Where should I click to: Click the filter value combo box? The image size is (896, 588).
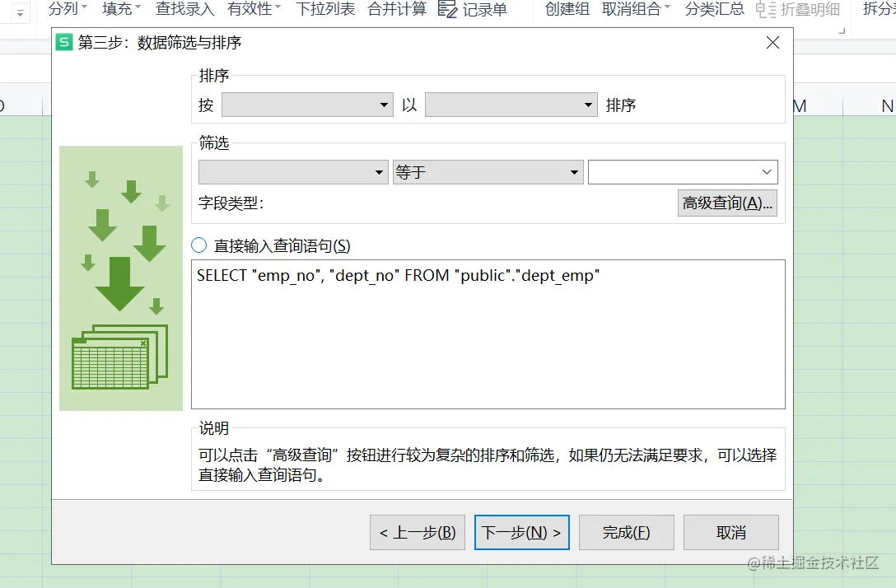pyautogui.click(x=683, y=172)
